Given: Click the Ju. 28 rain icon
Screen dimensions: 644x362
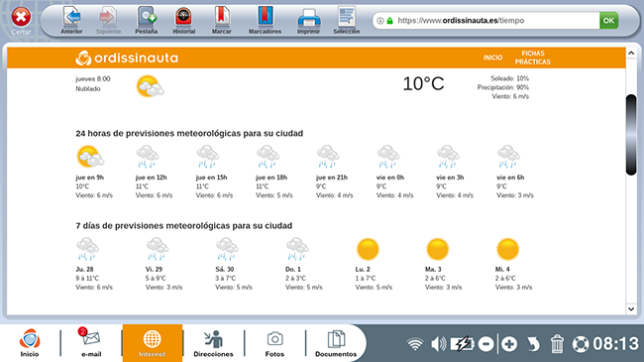Looking at the screenshot, I should pos(87,249).
